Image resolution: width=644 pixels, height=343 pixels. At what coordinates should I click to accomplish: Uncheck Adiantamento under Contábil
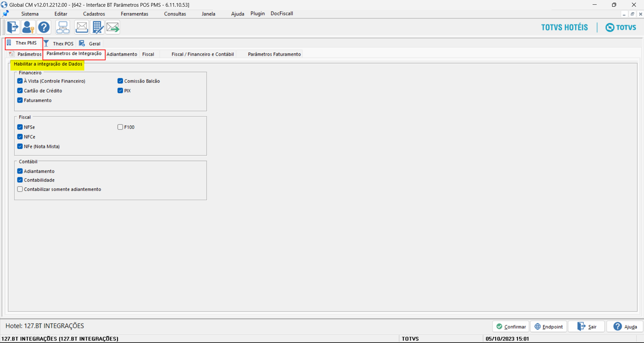click(x=20, y=171)
